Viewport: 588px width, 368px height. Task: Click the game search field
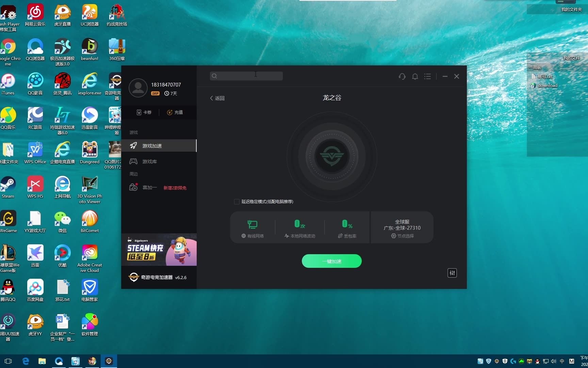pos(246,76)
